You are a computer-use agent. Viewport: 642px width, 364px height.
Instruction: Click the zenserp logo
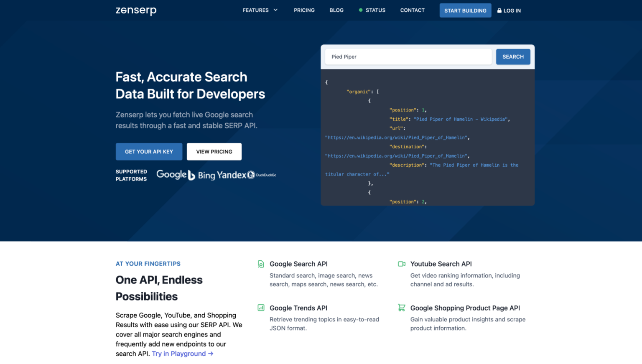(136, 10)
